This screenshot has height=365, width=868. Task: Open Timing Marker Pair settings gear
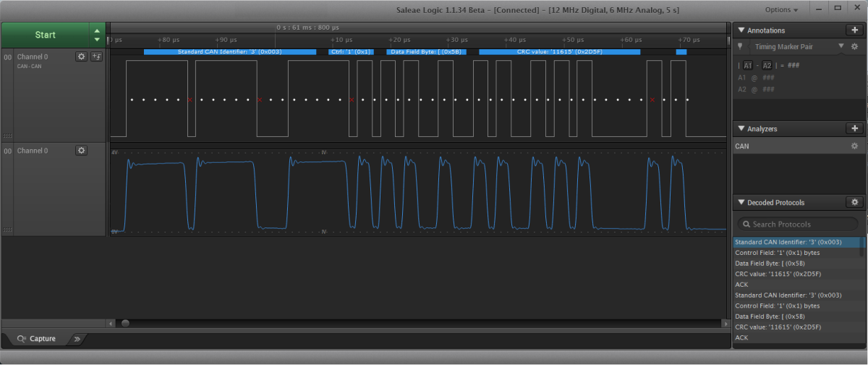pyautogui.click(x=854, y=46)
